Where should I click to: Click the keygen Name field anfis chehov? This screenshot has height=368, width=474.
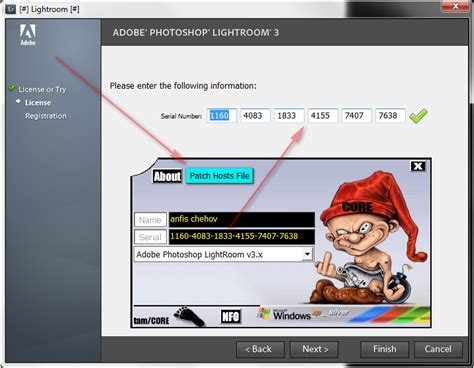(x=242, y=219)
